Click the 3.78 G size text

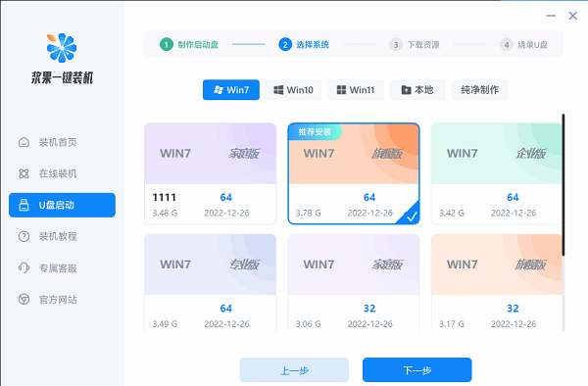(309, 213)
